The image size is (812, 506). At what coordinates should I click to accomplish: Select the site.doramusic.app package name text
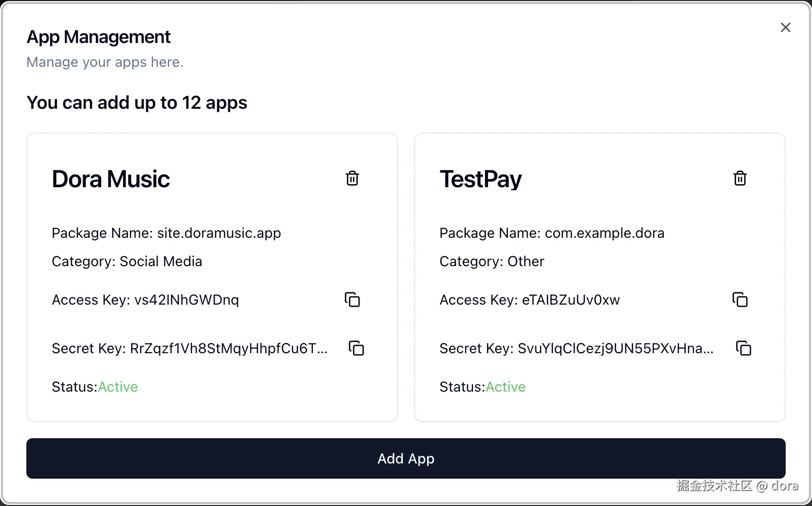pos(219,233)
